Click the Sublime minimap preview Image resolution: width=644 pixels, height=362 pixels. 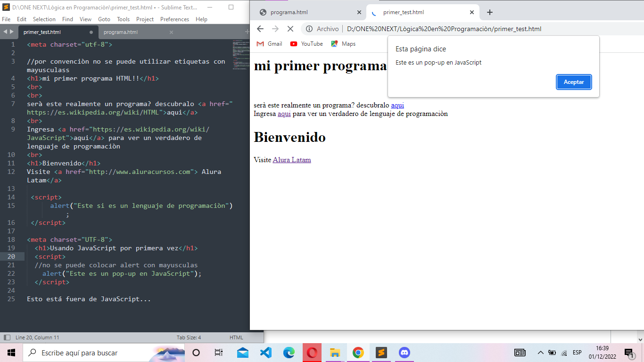(x=241, y=55)
